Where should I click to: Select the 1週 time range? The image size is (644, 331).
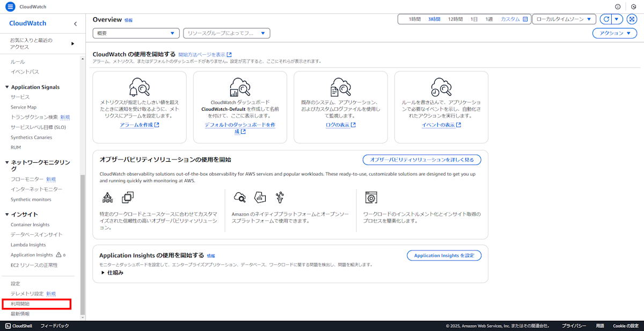(x=489, y=19)
